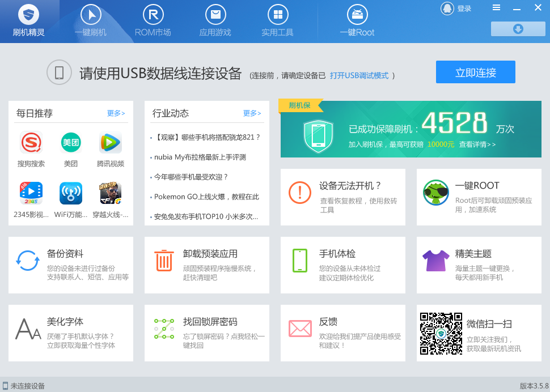Click the purple shirt 精美主题 icon
The height and width of the screenshot is (392, 550).
point(436,261)
